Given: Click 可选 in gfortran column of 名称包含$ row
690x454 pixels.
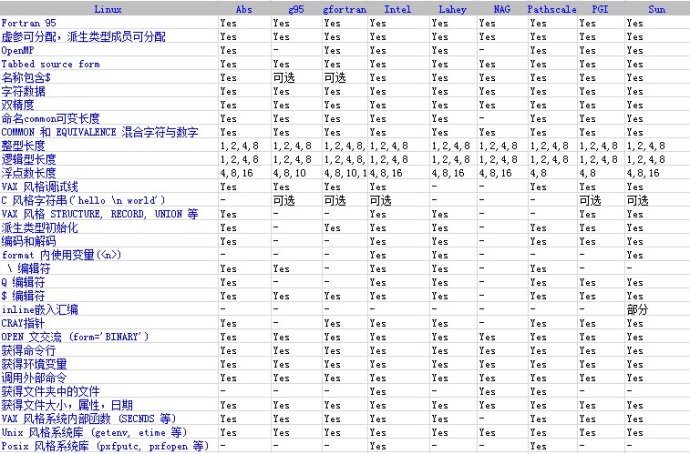Looking at the screenshot, I should click(335, 77).
